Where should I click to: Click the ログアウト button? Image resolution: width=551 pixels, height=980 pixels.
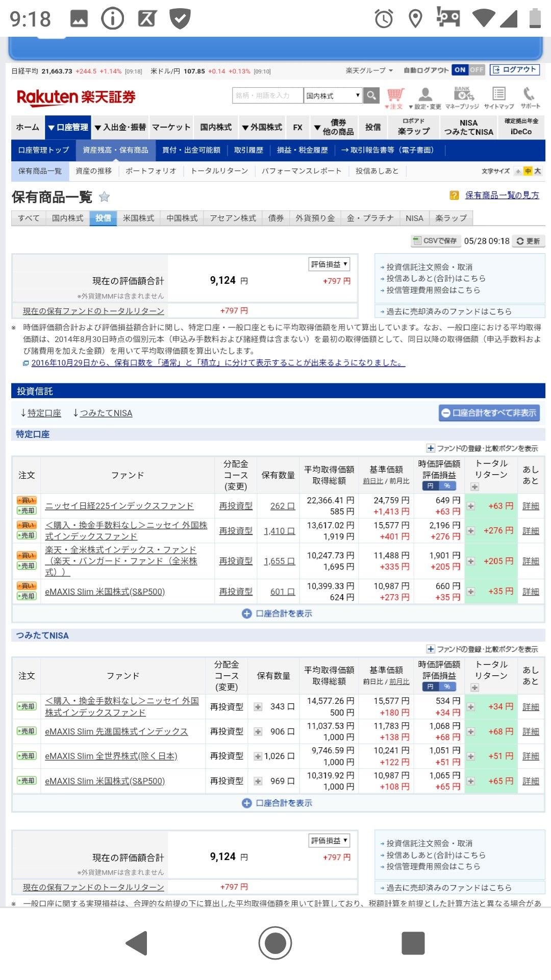click(x=514, y=70)
